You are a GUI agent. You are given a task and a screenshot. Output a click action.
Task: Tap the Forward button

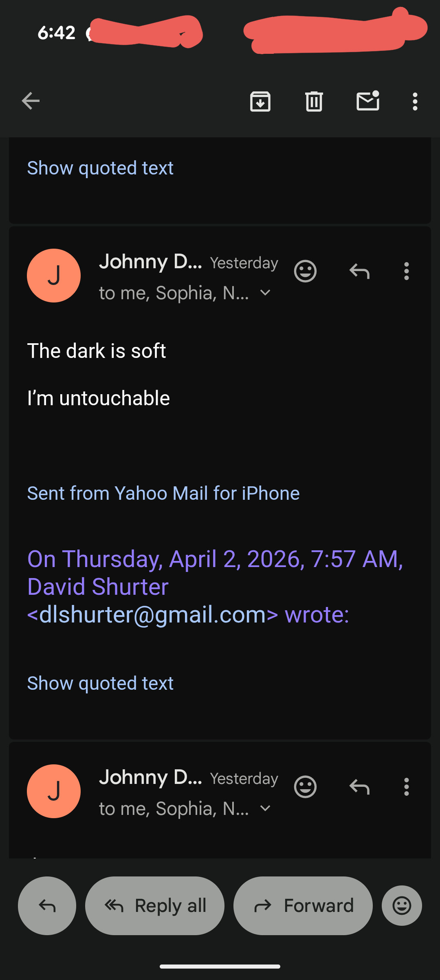303,906
